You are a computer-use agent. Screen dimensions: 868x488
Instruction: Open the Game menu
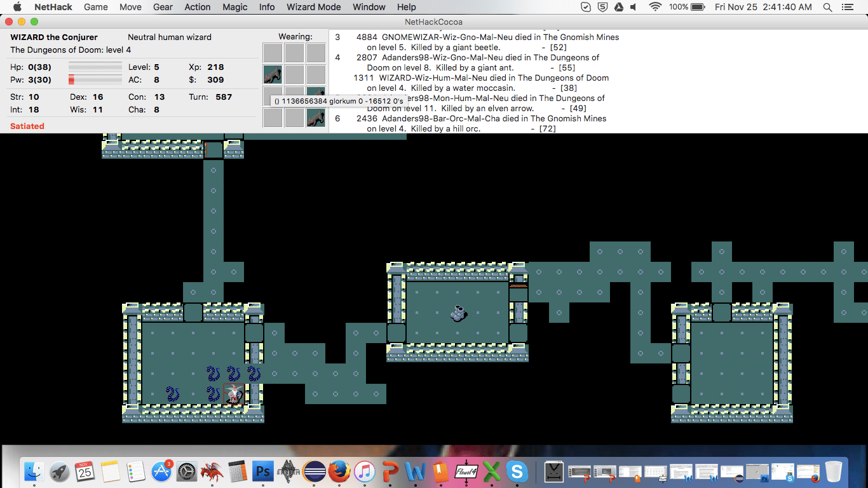pyautogui.click(x=96, y=7)
